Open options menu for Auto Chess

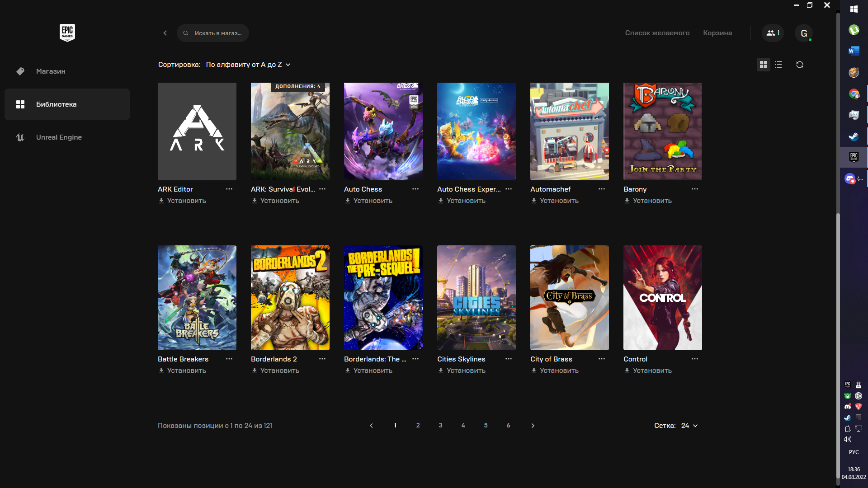pos(415,189)
